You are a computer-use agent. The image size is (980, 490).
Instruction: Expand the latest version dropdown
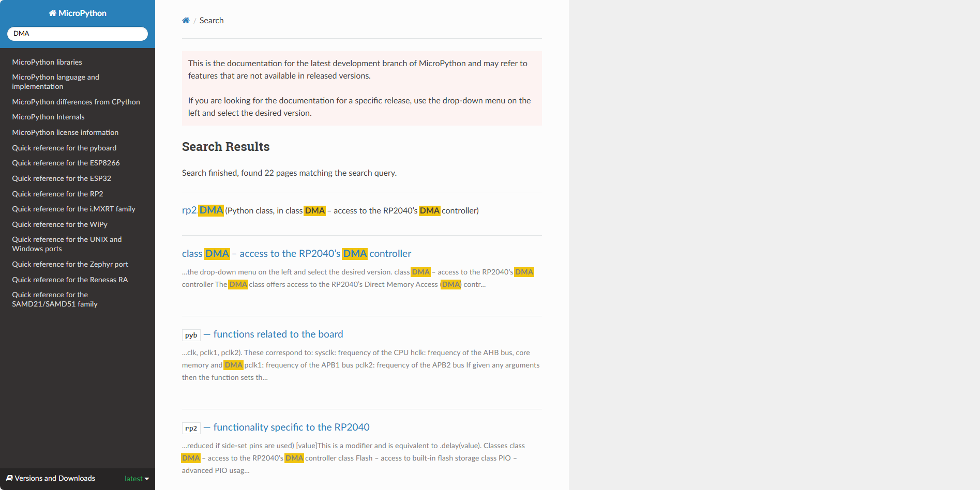[x=137, y=479]
